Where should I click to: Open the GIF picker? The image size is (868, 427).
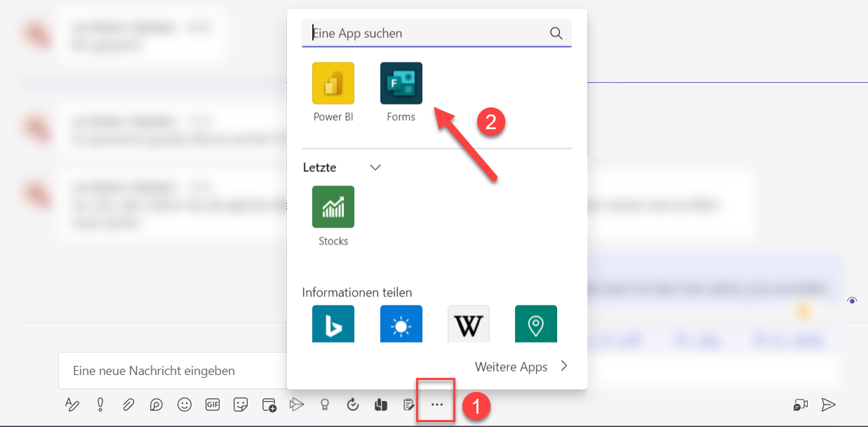[x=213, y=405]
